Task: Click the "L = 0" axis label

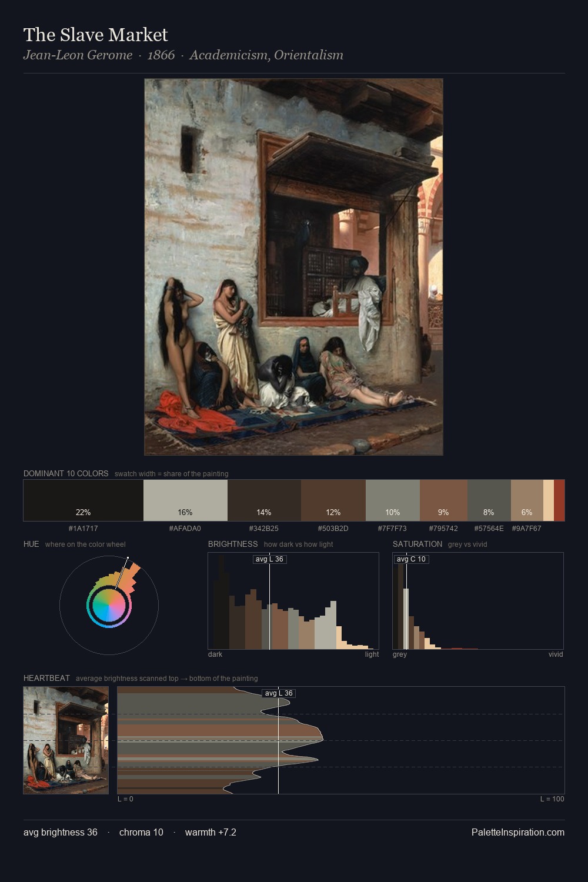Action: click(x=125, y=799)
